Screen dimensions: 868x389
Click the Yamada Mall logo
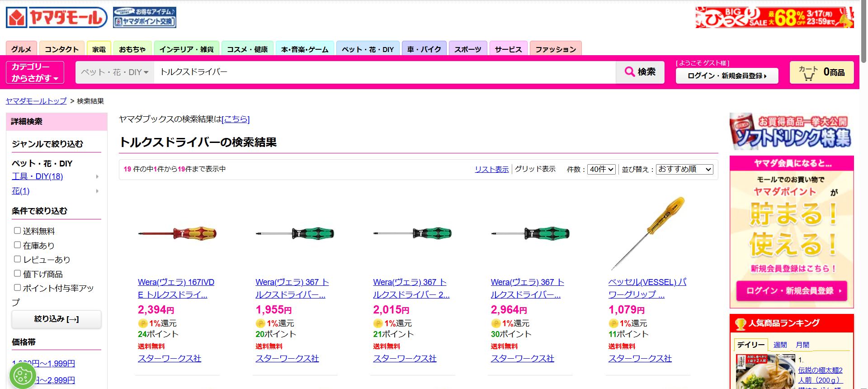point(57,18)
